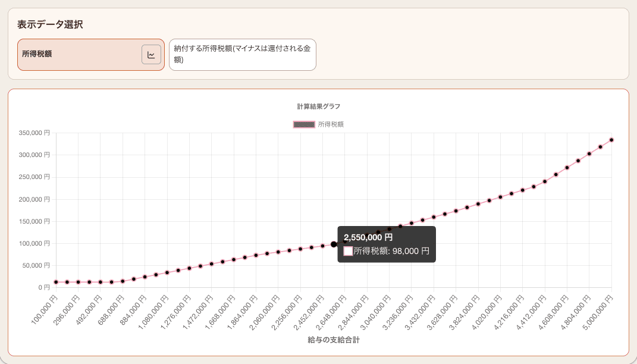Screen dimensions: 637x364
Task: Click the highlighted 2,550,000 円 data point
Action: (x=334, y=244)
